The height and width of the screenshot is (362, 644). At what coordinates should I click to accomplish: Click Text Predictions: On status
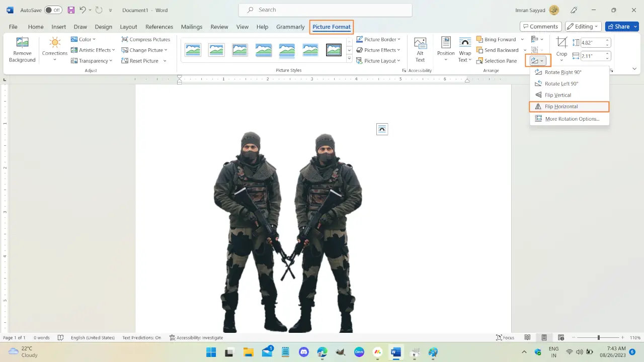(x=142, y=337)
